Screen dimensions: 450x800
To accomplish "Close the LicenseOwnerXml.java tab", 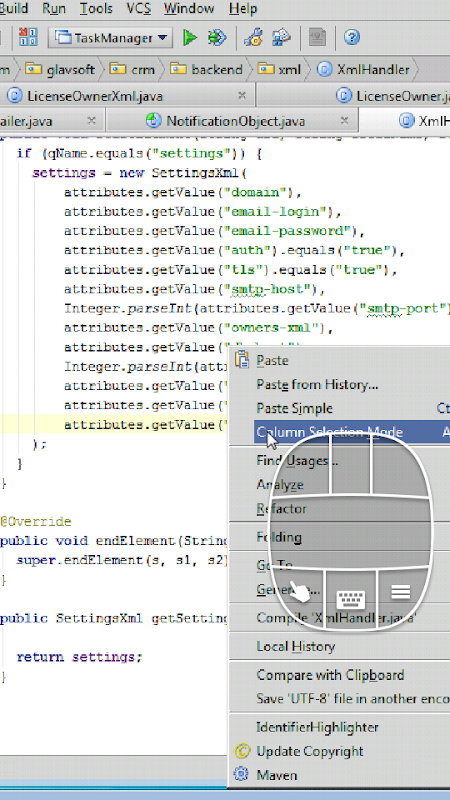I will point(242,95).
